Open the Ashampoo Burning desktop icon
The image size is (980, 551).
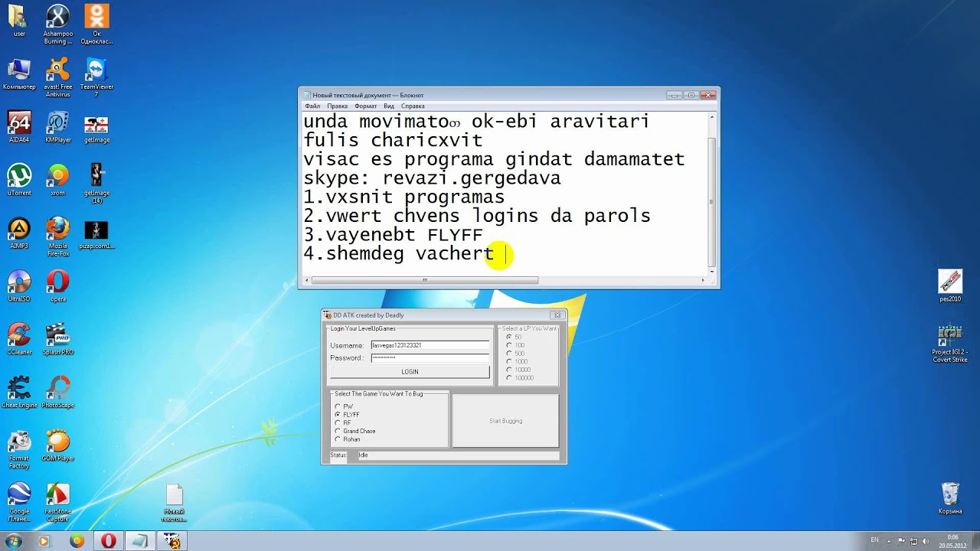pos(57,23)
